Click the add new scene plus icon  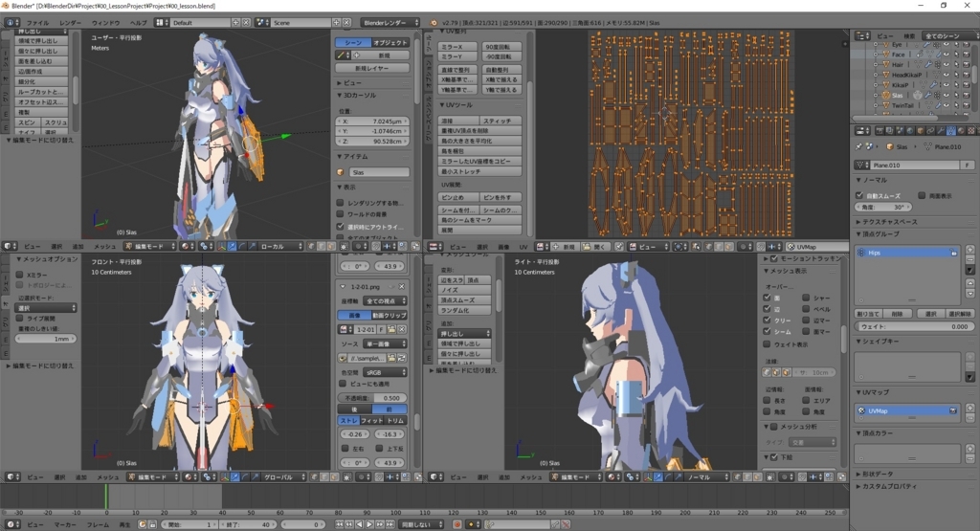(x=336, y=23)
